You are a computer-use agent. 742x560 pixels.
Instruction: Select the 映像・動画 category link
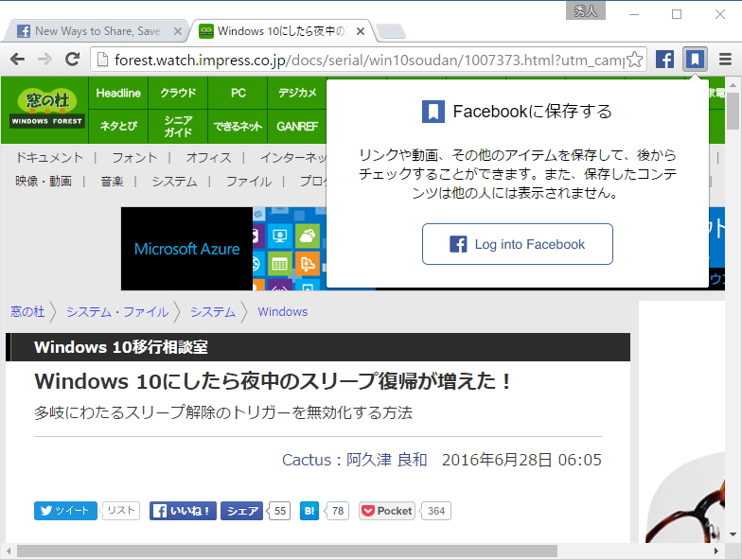[44, 182]
